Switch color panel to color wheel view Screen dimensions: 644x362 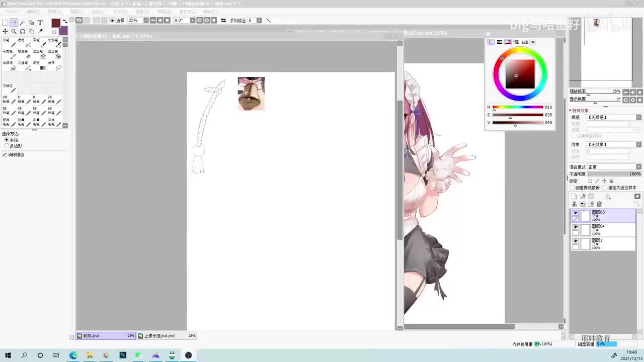491,42
